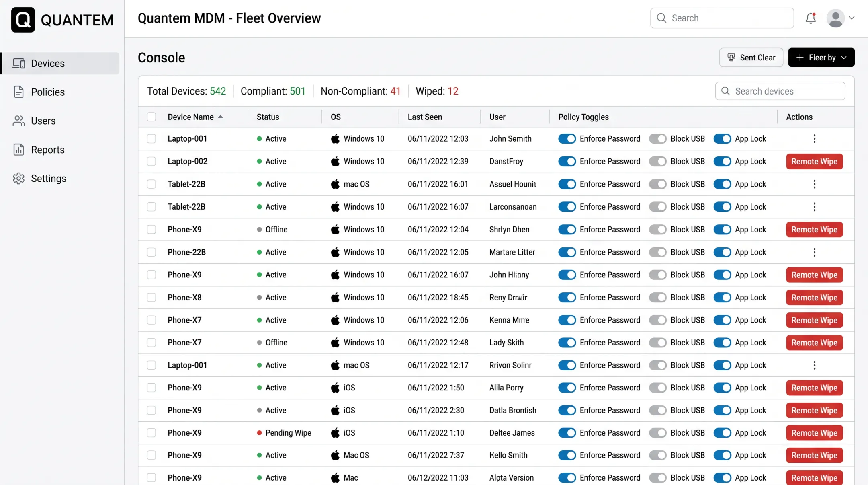Focus the Search devices field

pos(780,91)
